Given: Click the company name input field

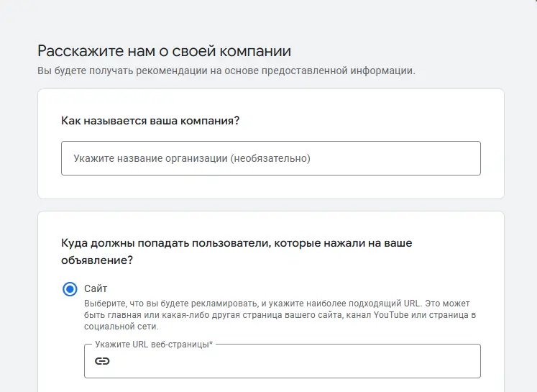Looking at the screenshot, I should (271, 158).
